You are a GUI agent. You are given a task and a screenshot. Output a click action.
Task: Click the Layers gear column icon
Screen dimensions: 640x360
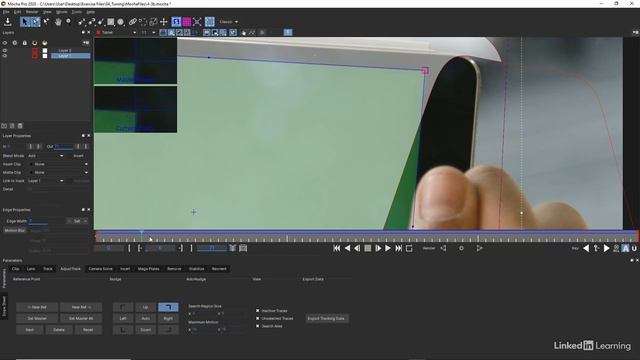(x=15, y=42)
